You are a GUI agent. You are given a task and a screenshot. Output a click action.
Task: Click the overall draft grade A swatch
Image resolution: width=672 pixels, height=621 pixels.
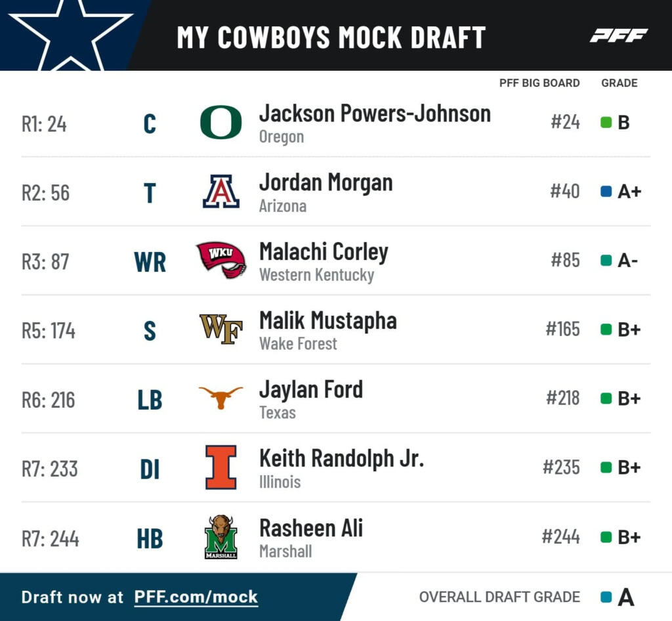(606, 597)
